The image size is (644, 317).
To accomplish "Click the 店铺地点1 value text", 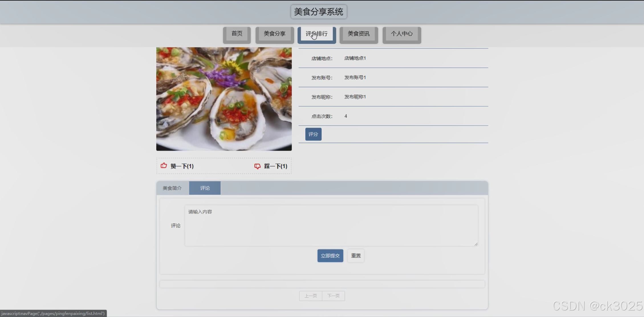I will click(x=355, y=58).
